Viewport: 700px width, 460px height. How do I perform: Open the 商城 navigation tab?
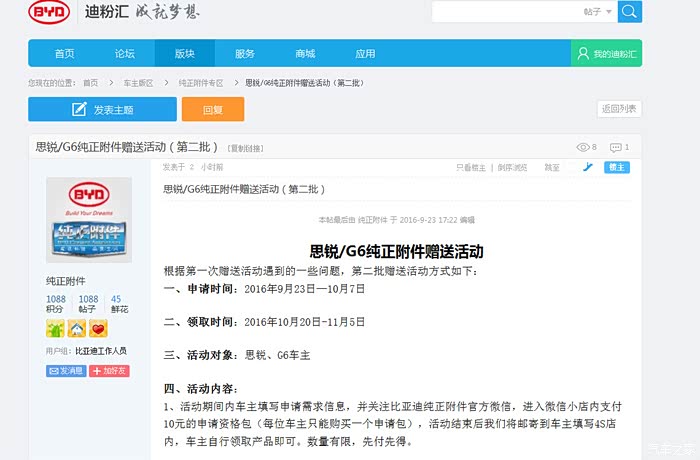pos(305,54)
